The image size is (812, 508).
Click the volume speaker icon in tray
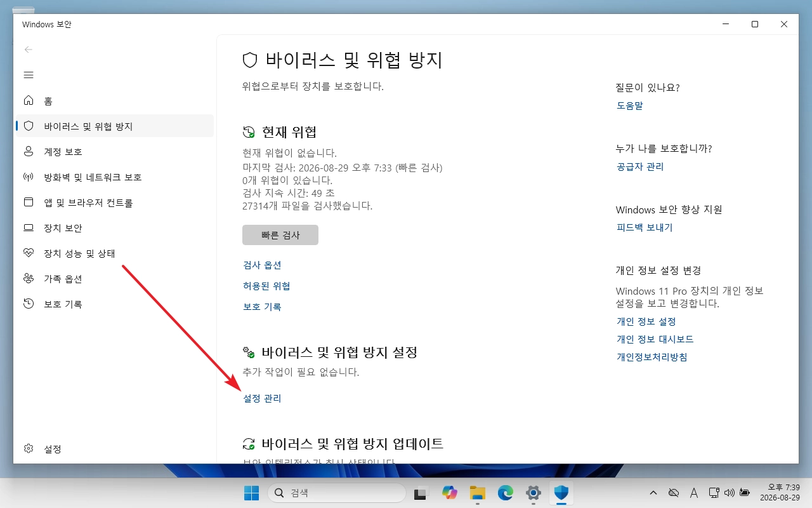[728, 493]
